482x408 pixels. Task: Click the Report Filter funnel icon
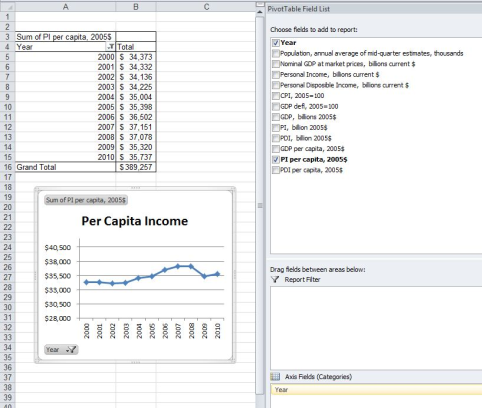click(x=275, y=280)
